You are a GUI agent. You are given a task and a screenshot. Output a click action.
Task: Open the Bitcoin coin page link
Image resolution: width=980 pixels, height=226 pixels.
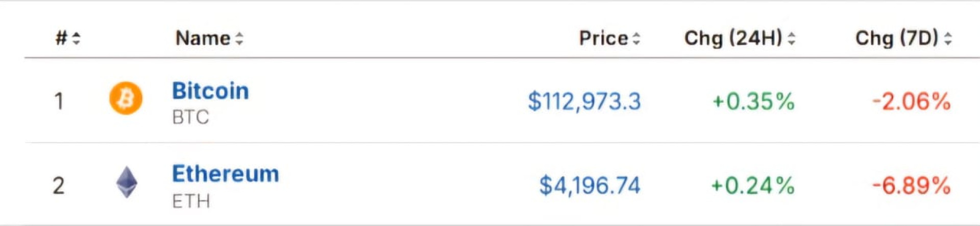click(210, 91)
